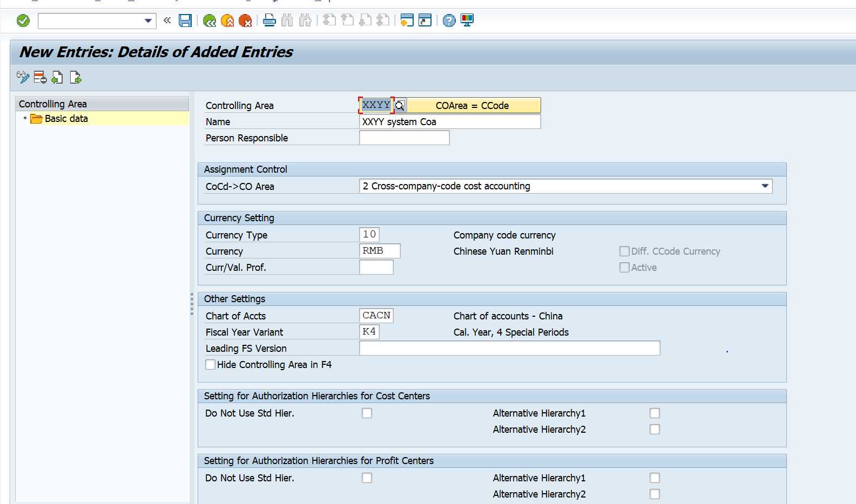Check Do Not Use Std Hier. for Profit Centers
The height and width of the screenshot is (504, 856).
[x=367, y=478]
